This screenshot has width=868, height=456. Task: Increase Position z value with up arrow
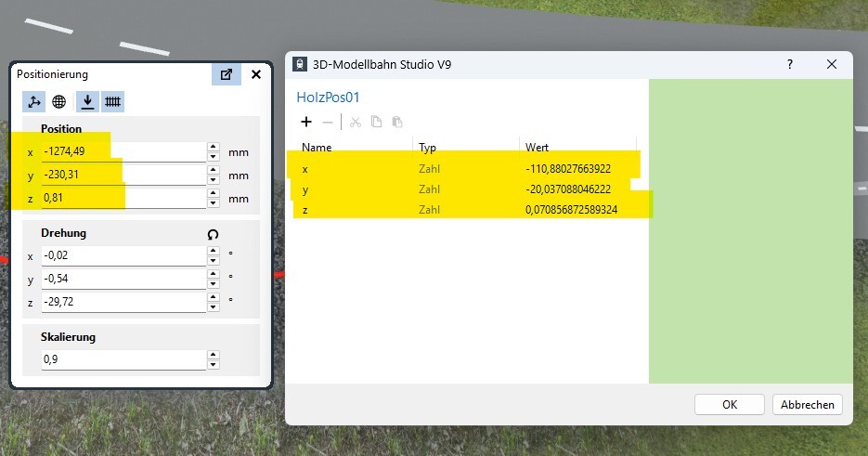(214, 193)
